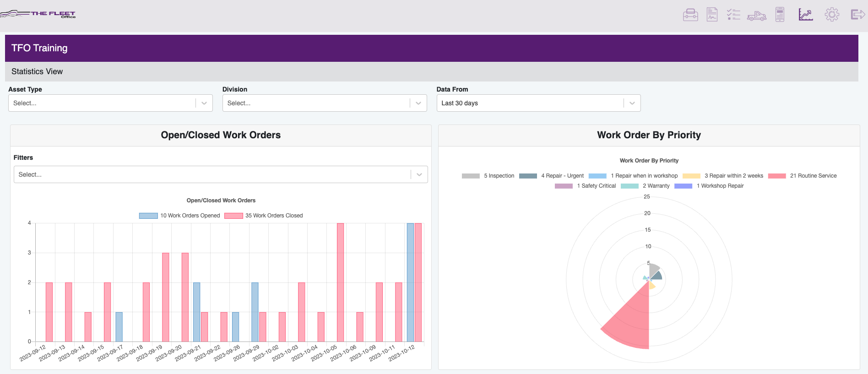This screenshot has width=868, height=374.
Task: Open the Division dropdown
Action: click(x=325, y=103)
